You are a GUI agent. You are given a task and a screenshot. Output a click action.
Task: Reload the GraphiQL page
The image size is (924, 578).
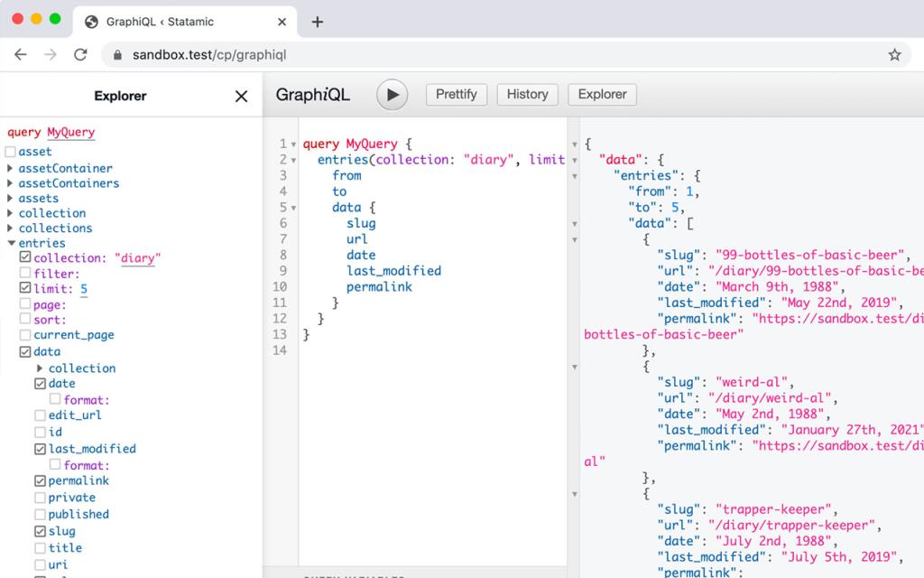(x=80, y=55)
